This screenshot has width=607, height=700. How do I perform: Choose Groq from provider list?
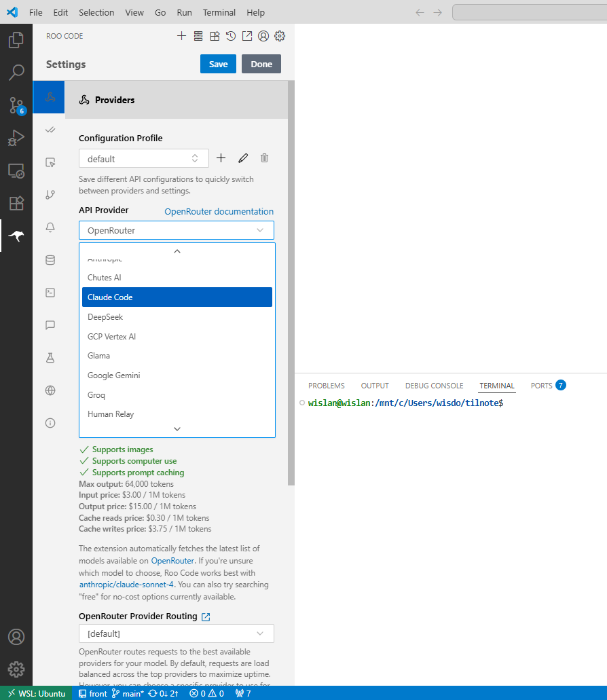[x=177, y=395]
